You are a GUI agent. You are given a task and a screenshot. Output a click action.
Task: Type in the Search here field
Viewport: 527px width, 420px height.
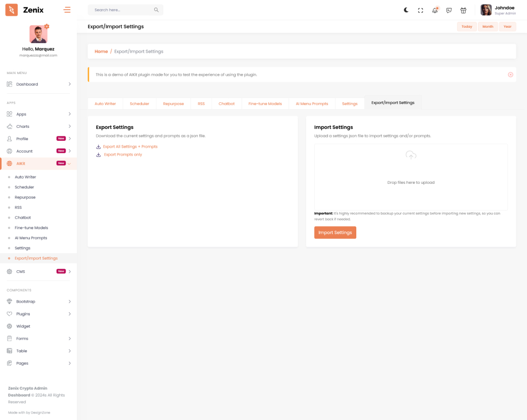122,10
